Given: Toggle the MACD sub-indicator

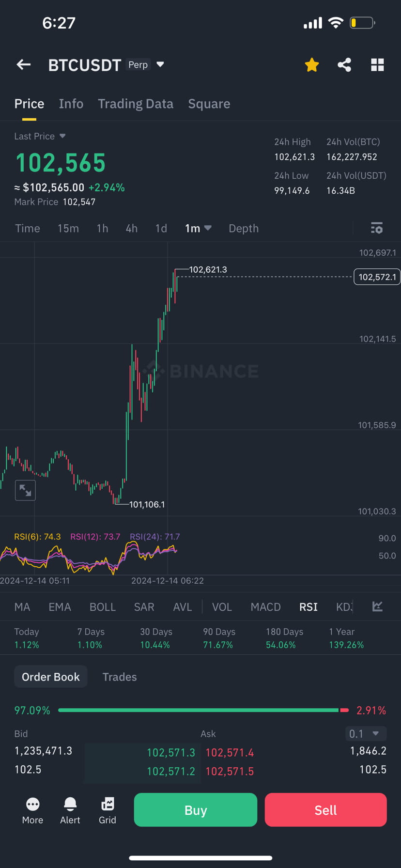Looking at the screenshot, I should pos(265,607).
